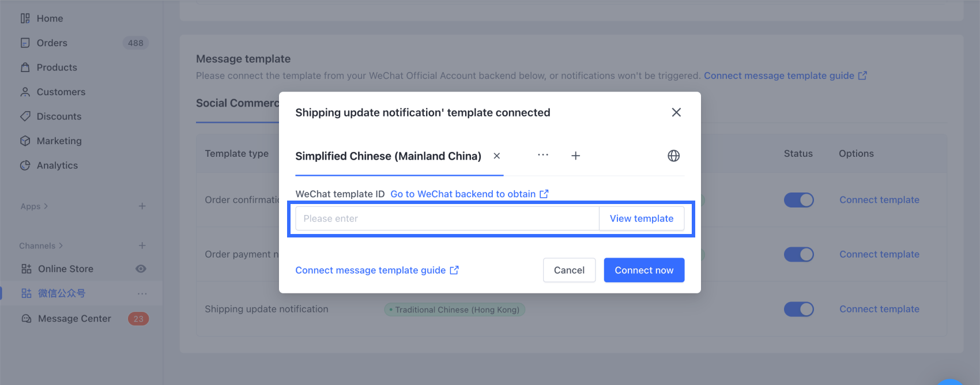Add a new app with plus icon
This screenshot has width=980, height=385.
coord(142,206)
